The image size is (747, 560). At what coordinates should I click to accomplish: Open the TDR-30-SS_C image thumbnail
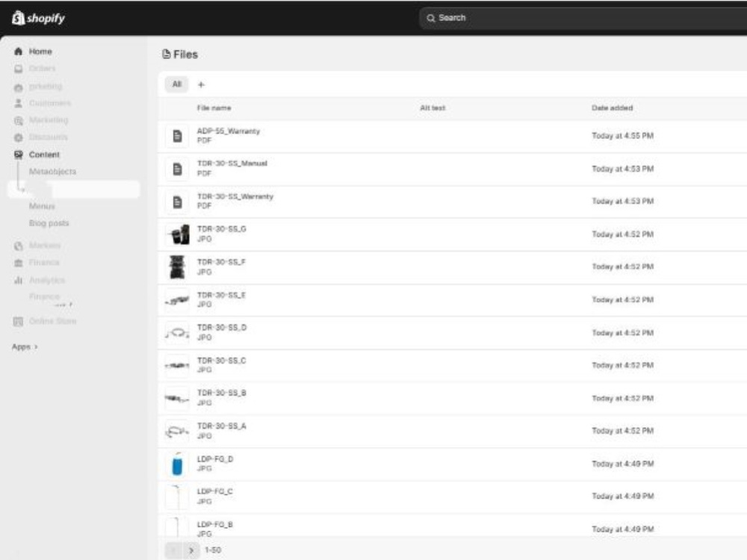(177, 366)
